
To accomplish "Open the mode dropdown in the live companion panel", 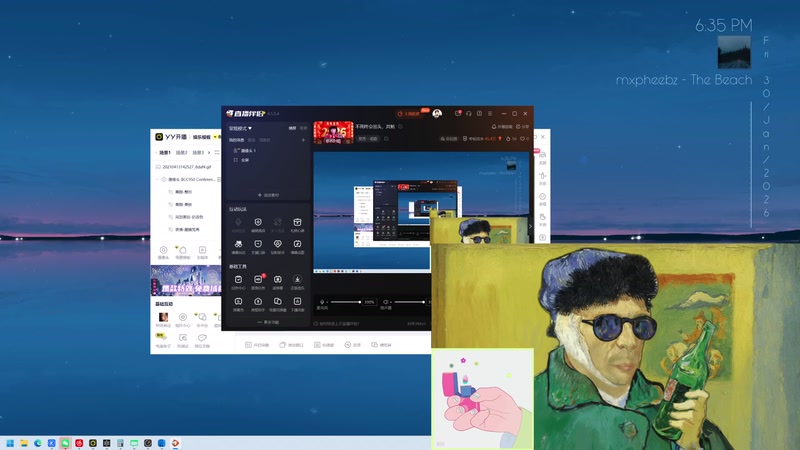I will [240, 128].
